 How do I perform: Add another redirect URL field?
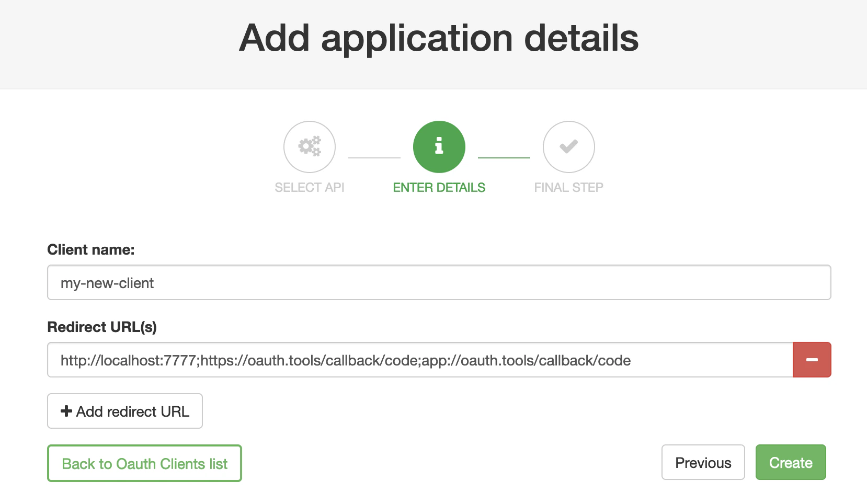(x=124, y=411)
